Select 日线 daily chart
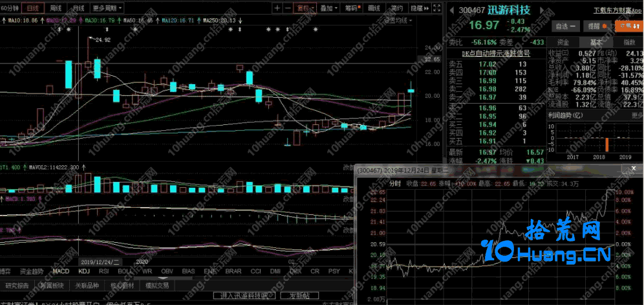This screenshot has height=305, width=644. [32, 8]
